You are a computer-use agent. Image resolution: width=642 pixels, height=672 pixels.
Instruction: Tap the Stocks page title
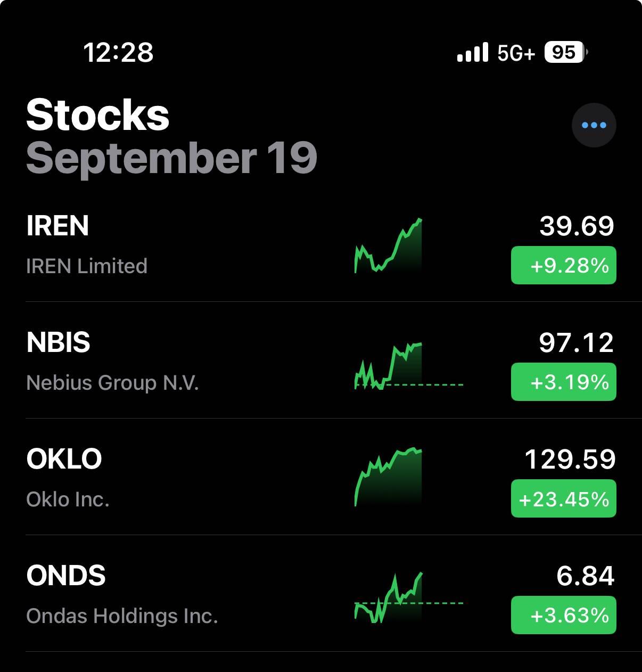pyautogui.click(x=97, y=115)
